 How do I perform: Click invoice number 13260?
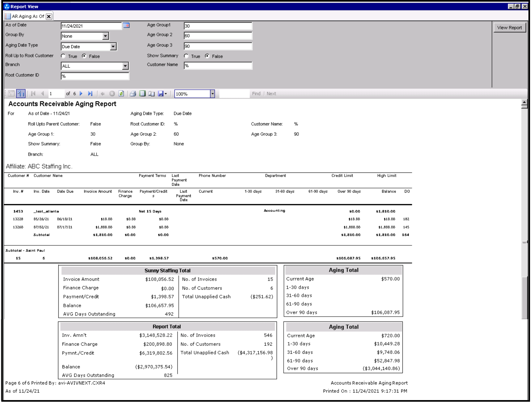point(18,227)
